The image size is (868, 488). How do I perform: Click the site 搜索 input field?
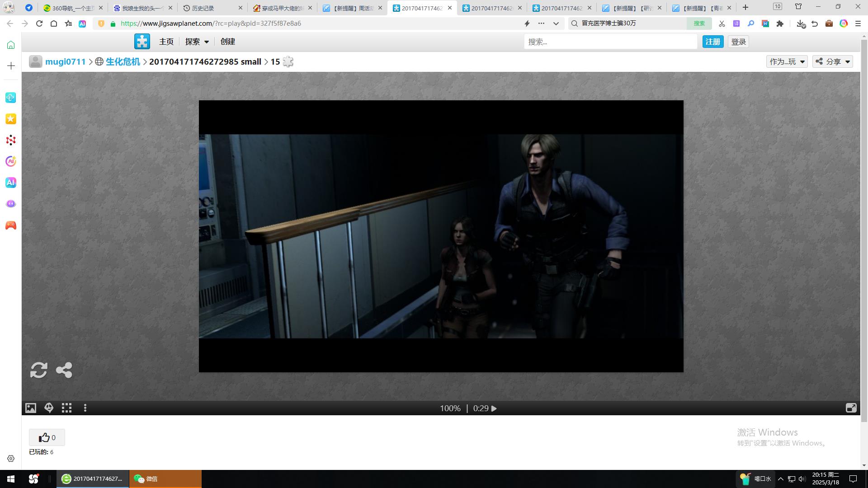point(611,42)
